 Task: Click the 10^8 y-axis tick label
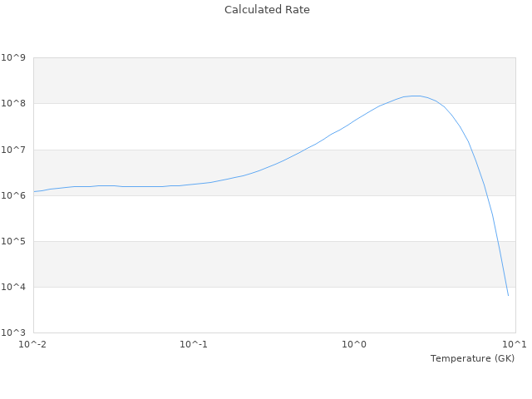coord(13,103)
